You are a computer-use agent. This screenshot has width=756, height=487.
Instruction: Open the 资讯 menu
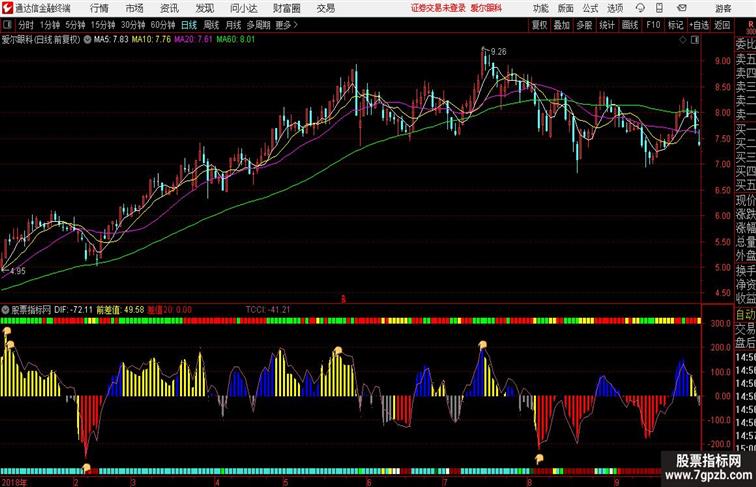tap(169, 8)
